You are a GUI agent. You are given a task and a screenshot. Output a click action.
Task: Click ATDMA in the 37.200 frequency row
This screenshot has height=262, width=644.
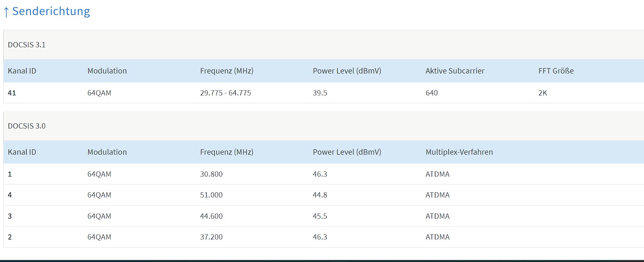point(437,237)
